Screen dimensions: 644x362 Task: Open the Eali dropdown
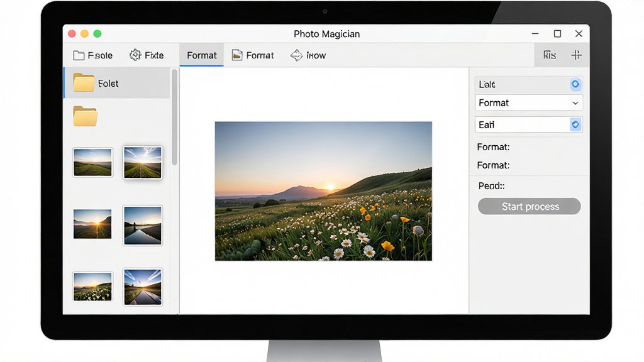pos(528,124)
